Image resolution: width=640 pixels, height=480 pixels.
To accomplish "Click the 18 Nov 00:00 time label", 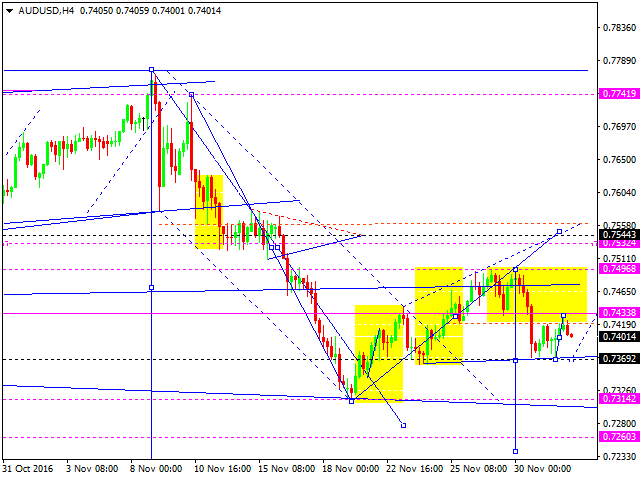I will coord(351,469).
